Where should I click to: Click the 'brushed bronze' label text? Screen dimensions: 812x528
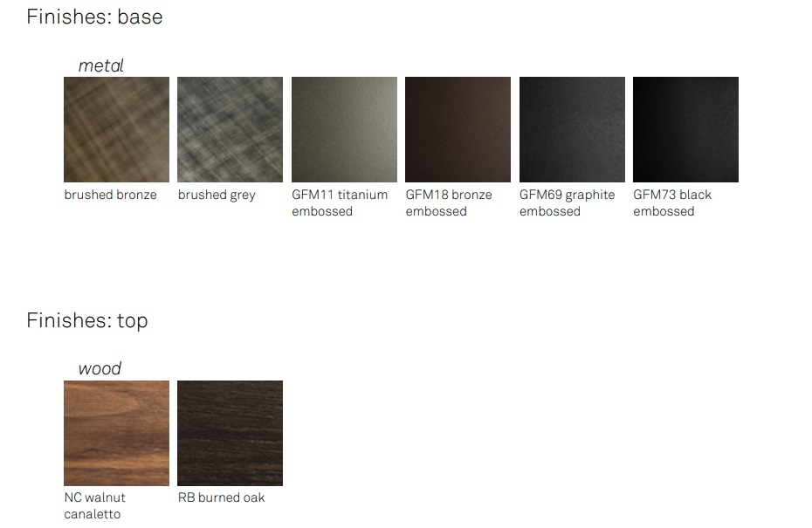point(110,195)
